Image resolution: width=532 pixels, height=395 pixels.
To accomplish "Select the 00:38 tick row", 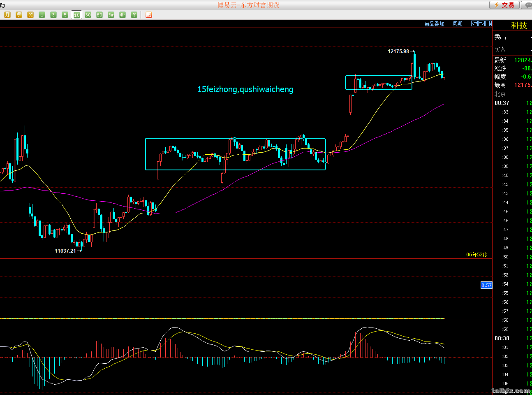I will (512, 338).
